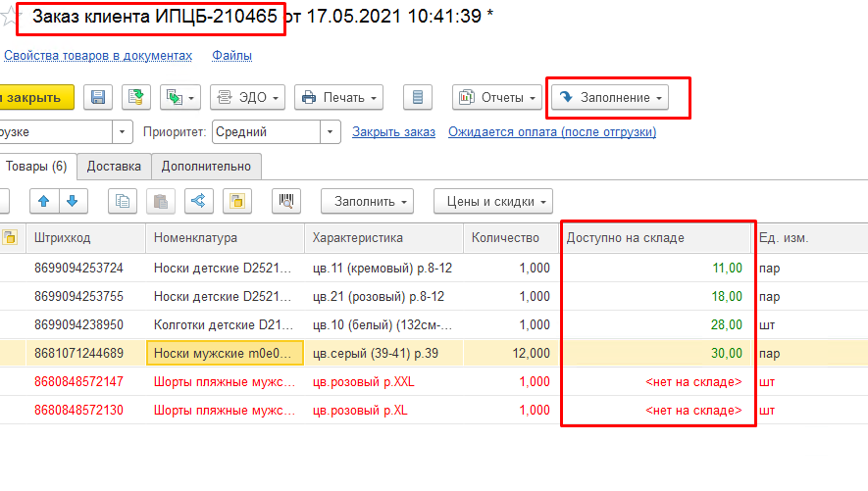Click the yellow package selection icon

point(237,201)
